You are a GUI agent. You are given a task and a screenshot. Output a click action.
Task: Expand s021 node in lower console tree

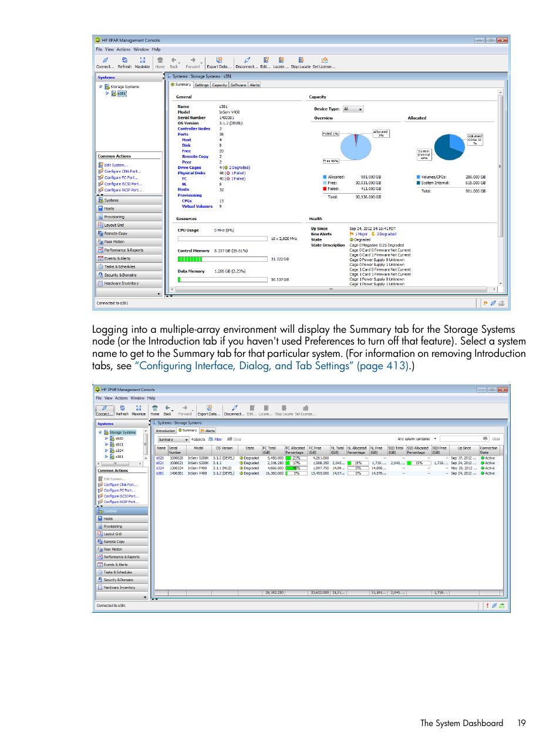tap(106, 444)
